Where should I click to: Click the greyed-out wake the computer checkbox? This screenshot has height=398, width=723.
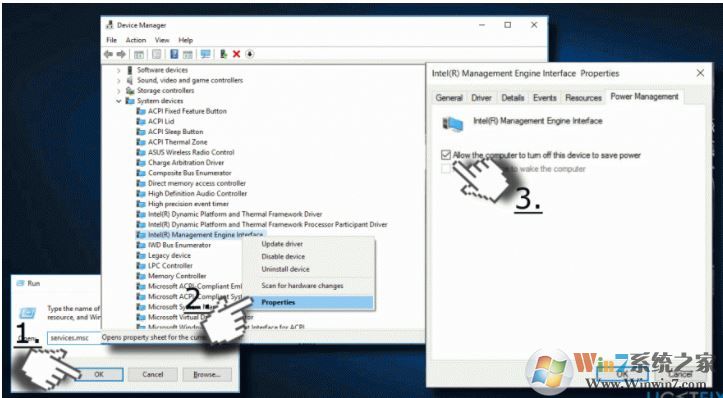(445, 169)
